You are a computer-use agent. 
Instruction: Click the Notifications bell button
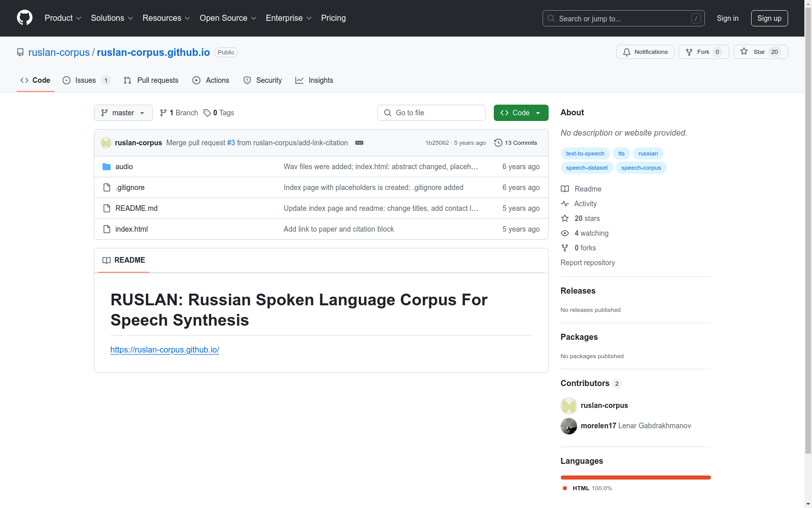pos(645,52)
